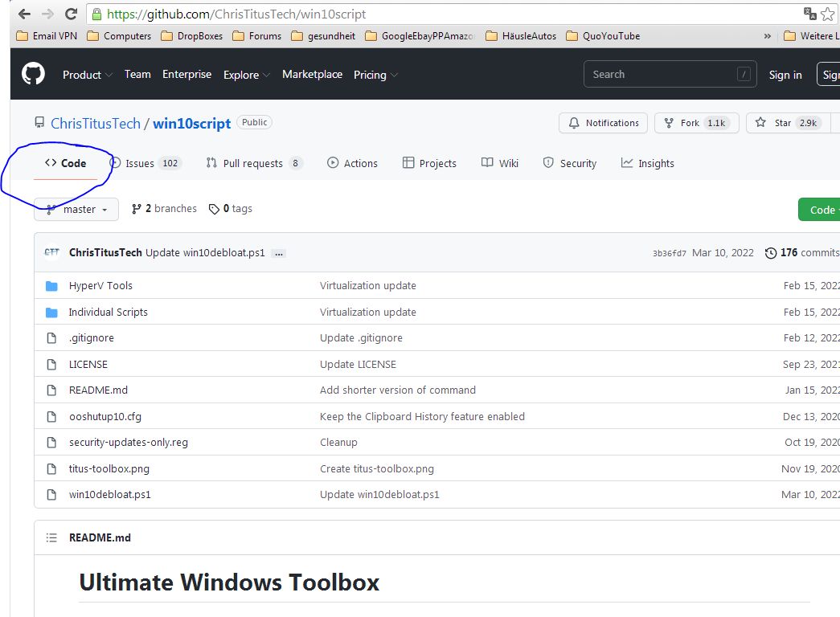The width and height of the screenshot is (840, 617).
Task: Open the README.md file
Action: click(x=98, y=390)
